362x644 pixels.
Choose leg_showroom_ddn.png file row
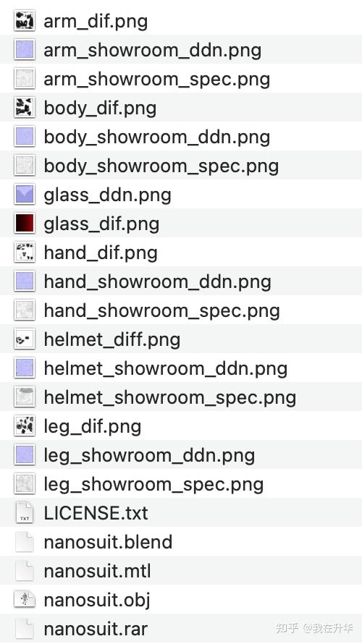pos(181,455)
